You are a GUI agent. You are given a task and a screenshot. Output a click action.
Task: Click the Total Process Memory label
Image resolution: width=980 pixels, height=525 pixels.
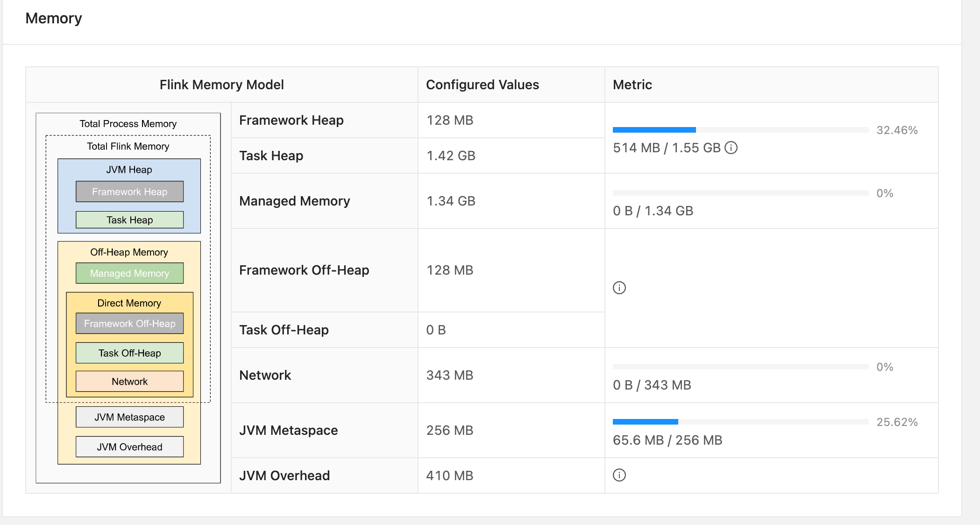[x=128, y=124]
